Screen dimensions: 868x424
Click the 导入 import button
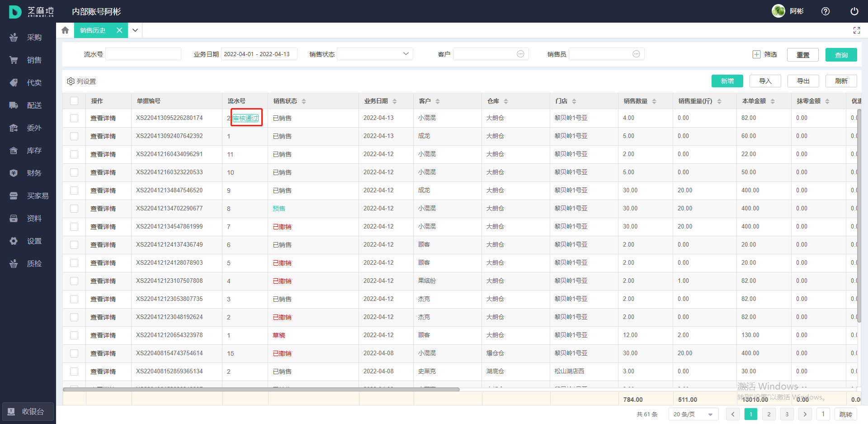pyautogui.click(x=765, y=81)
